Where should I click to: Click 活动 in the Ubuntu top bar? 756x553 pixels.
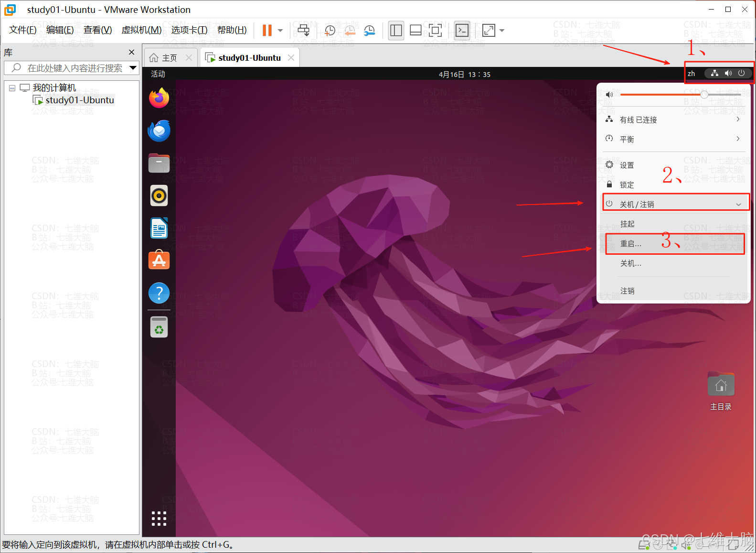[x=158, y=74]
